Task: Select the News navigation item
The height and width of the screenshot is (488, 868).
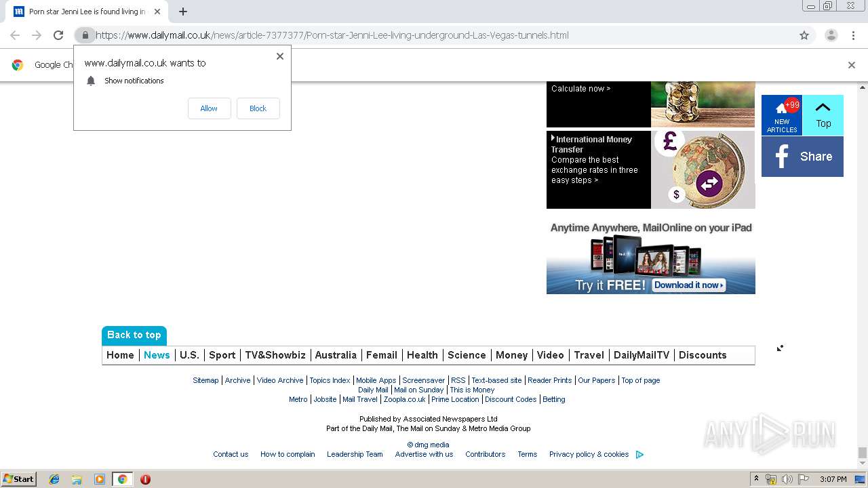Action: coord(157,355)
